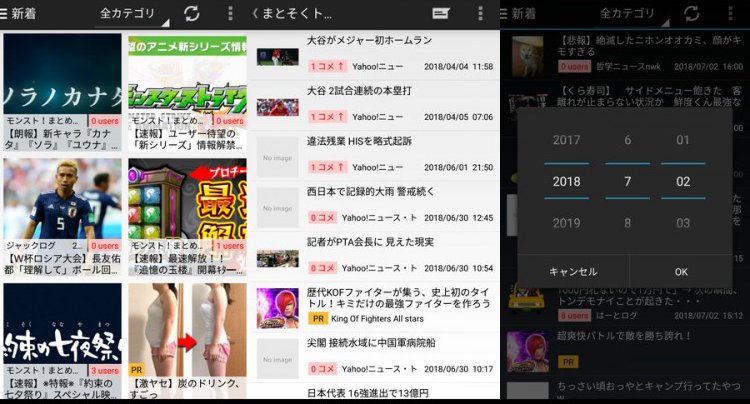Tap 0コメ badge on 記録的大雨 row
Image resolution: width=750 pixels, height=404 pixels.
(x=322, y=218)
